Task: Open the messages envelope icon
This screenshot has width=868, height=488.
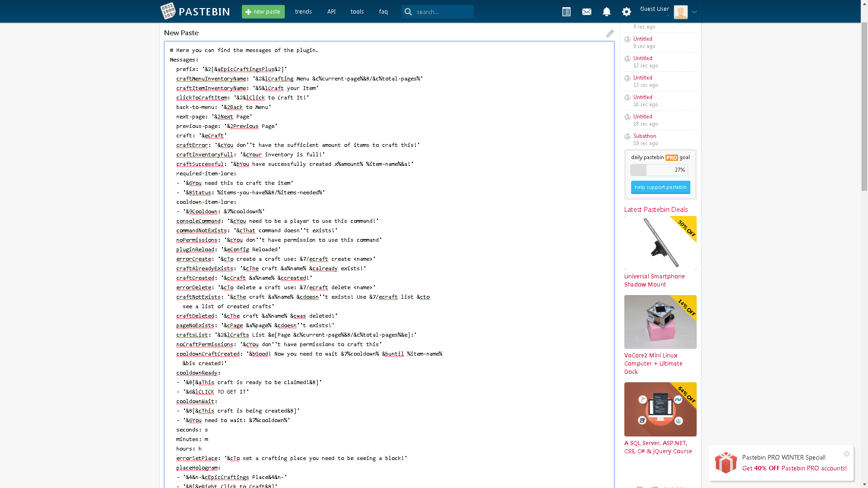Action: [587, 12]
